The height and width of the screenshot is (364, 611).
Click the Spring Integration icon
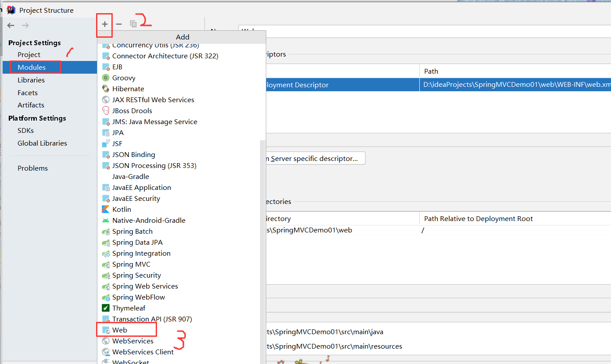106,253
